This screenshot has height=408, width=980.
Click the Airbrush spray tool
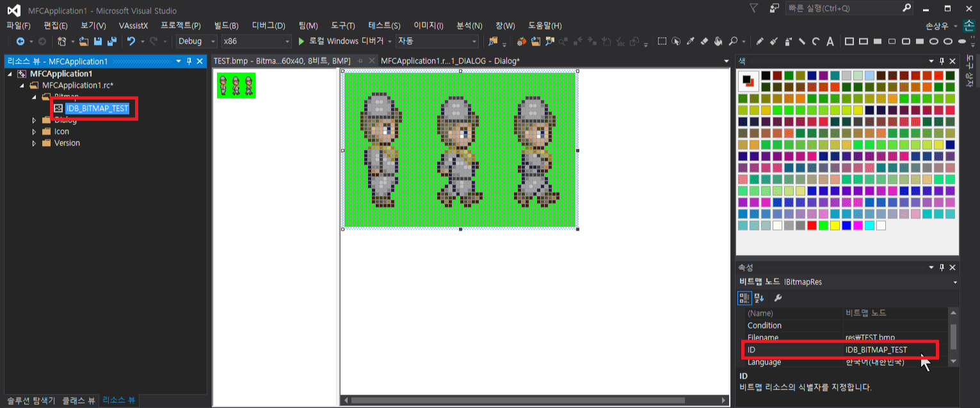point(788,42)
